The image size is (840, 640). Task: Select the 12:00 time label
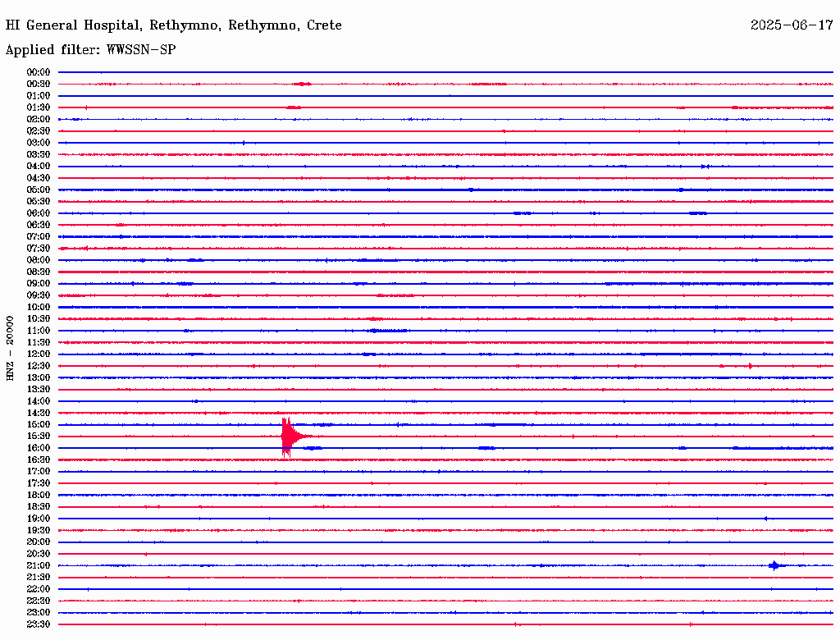[38, 354]
